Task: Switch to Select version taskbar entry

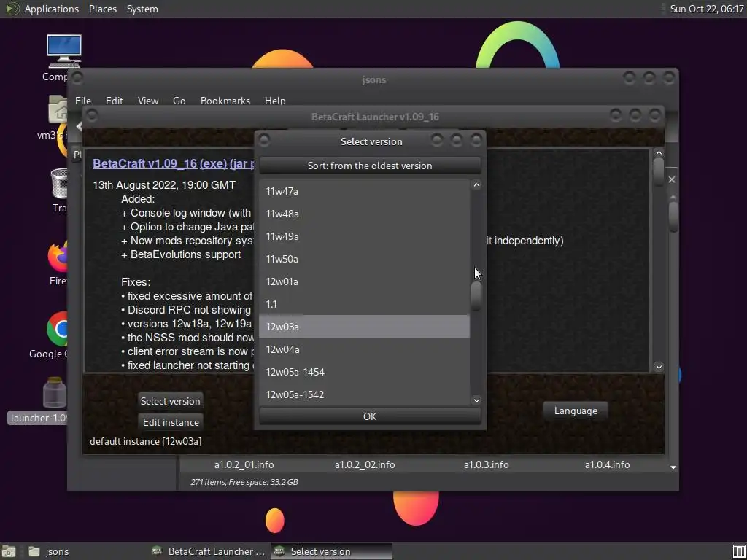Action: tap(332, 551)
